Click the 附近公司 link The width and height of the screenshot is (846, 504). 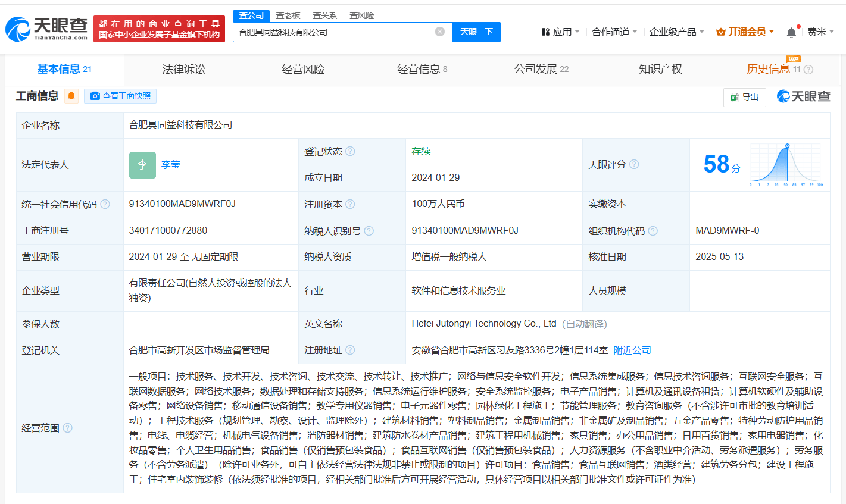632,350
